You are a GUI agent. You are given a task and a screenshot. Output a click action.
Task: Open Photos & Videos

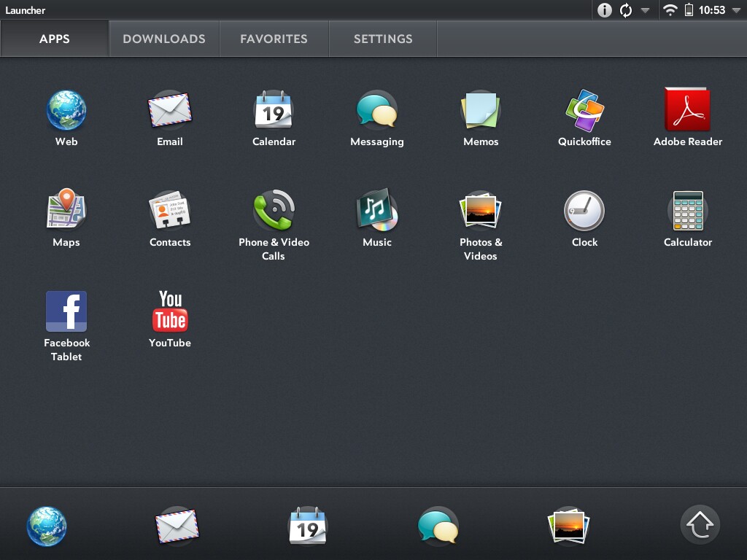tap(481, 211)
